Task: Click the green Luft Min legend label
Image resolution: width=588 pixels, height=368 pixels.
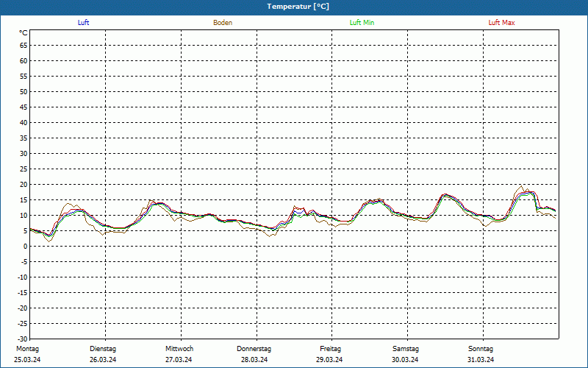Action: (362, 23)
